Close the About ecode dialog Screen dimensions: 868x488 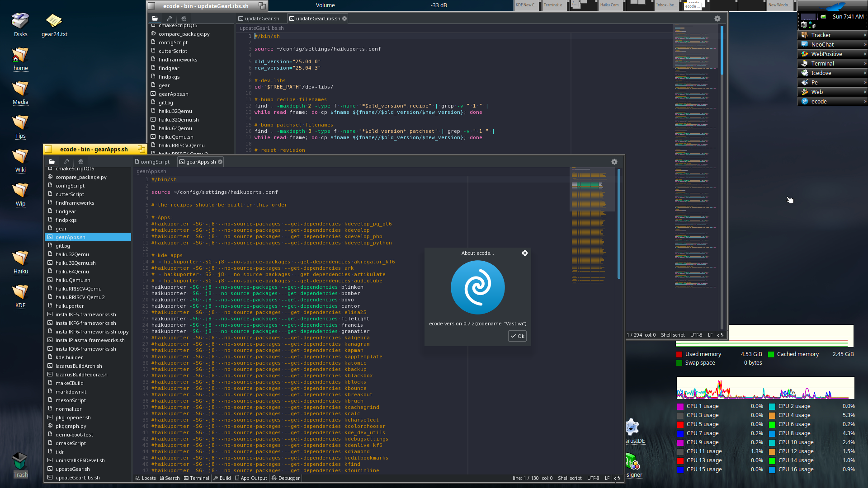pos(525,253)
